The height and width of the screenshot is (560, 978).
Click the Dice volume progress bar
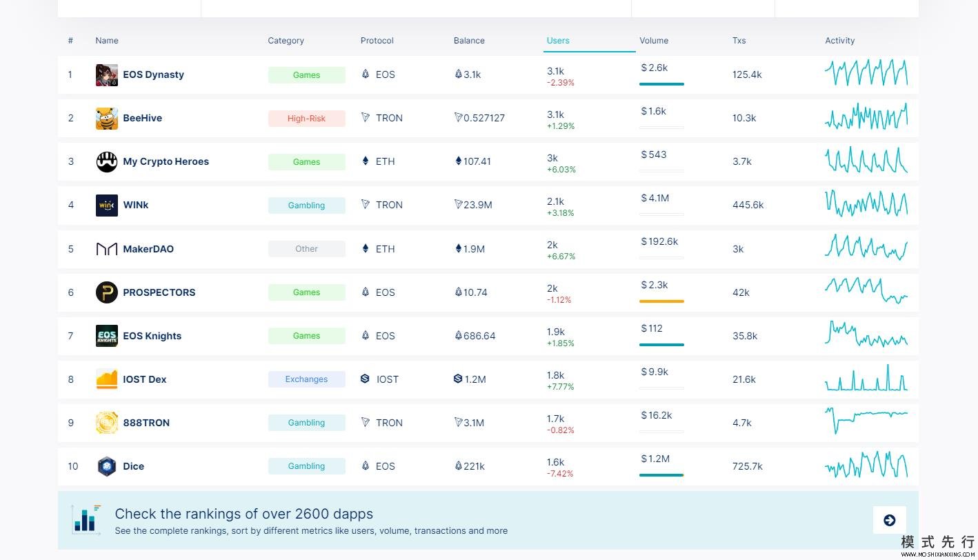[x=661, y=475]
